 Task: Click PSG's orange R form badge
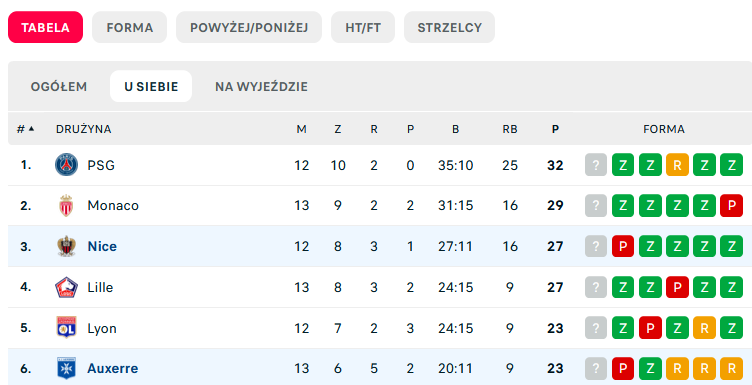pos(677,165)
